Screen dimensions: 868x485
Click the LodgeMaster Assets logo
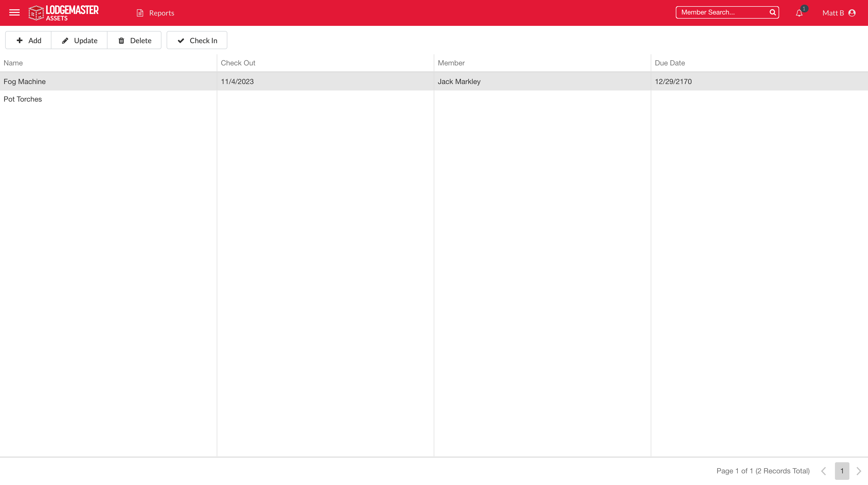pos(63,13)
